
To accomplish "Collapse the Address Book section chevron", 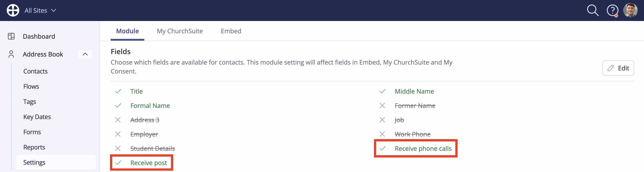I will [x=85, y=54].
